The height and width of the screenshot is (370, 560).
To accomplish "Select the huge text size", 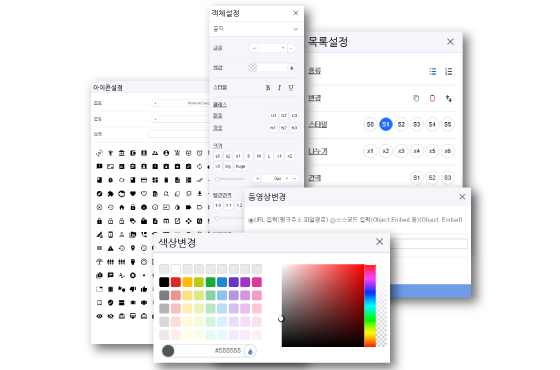I will pos(240,166).
